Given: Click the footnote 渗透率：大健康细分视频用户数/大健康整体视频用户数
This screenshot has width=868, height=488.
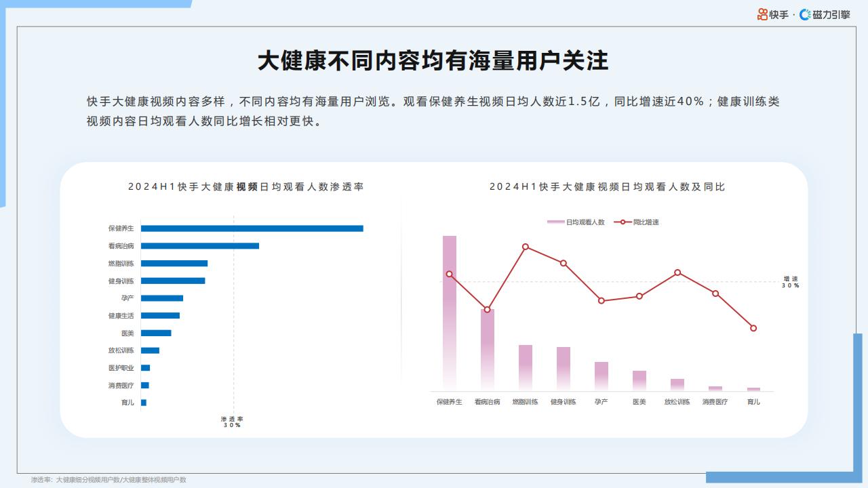Looking at the screenshot, I should tap(108, 480).
